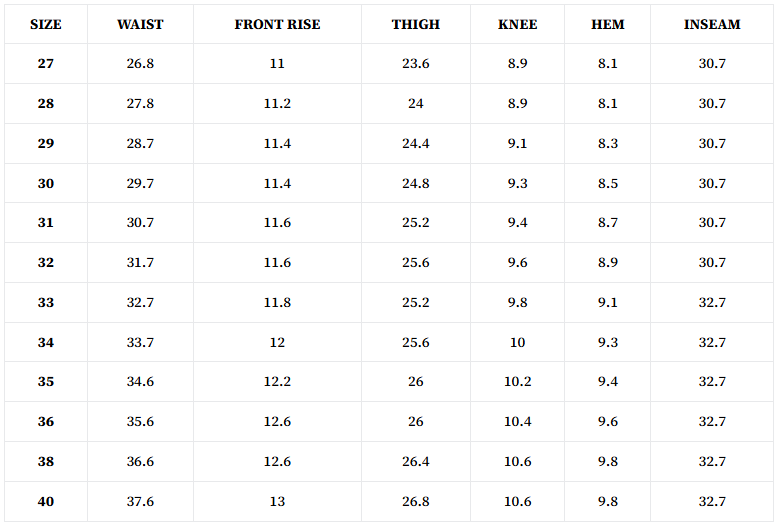Click thigh value 26.4 for size 38
The width and height of the screenshot is (779, 527).
pyautogui.click(x=415, y=462)
